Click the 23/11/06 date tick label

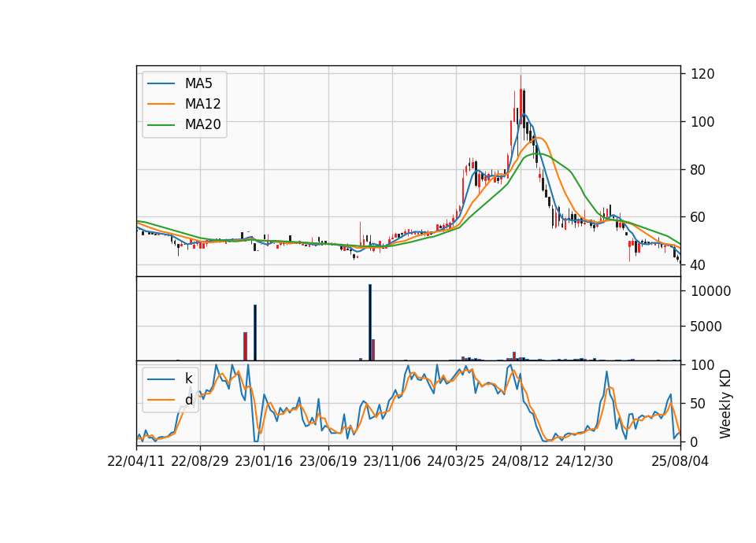click(392, 461)
